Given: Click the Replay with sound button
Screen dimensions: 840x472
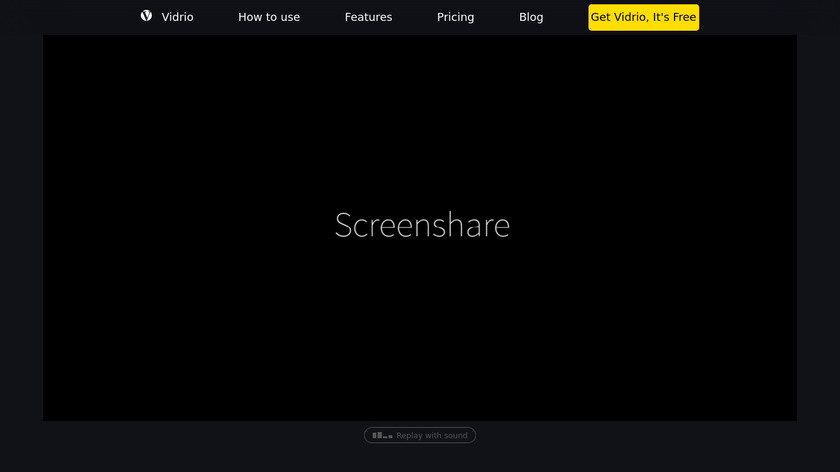Looking at the screenshot, I should pos(420,436).
